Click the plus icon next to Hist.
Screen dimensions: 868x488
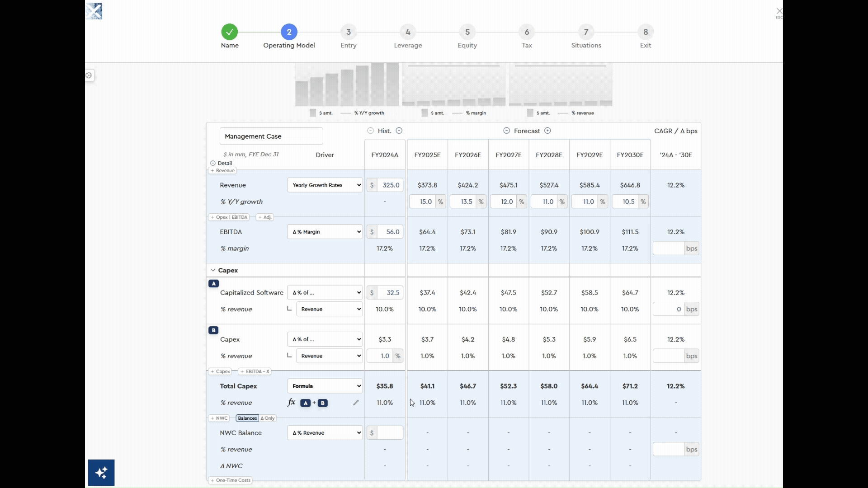tap(399, 131)
